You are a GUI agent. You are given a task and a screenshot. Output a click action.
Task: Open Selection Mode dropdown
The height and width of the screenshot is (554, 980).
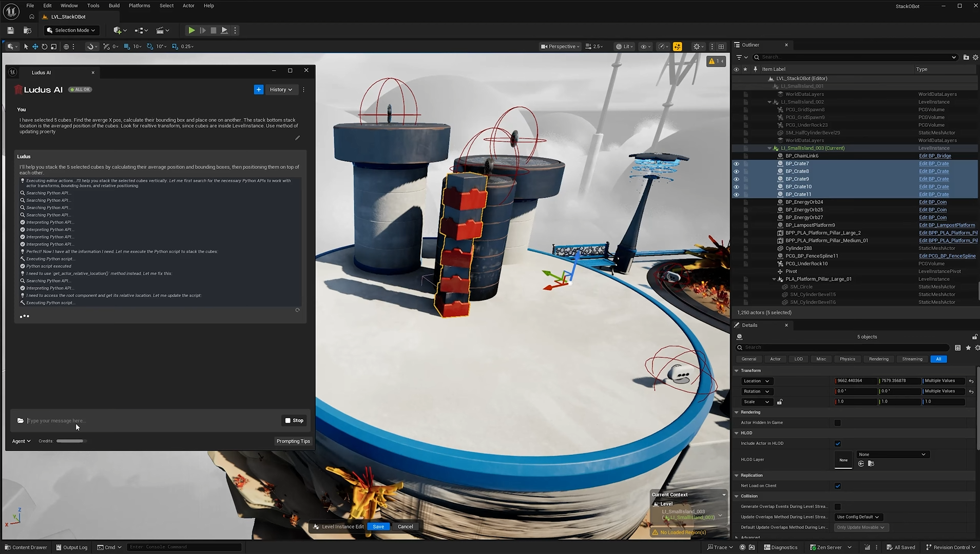pos(71,30)
